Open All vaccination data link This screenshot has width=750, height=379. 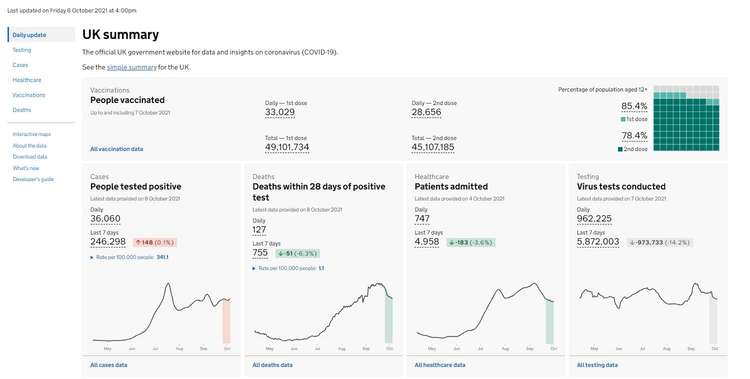coord(117,149)
